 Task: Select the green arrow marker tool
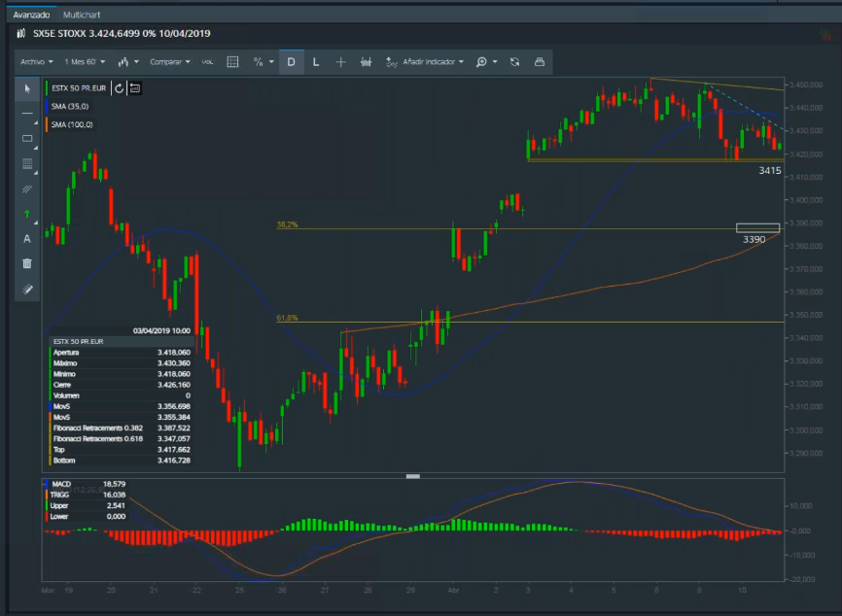[27, 213]
